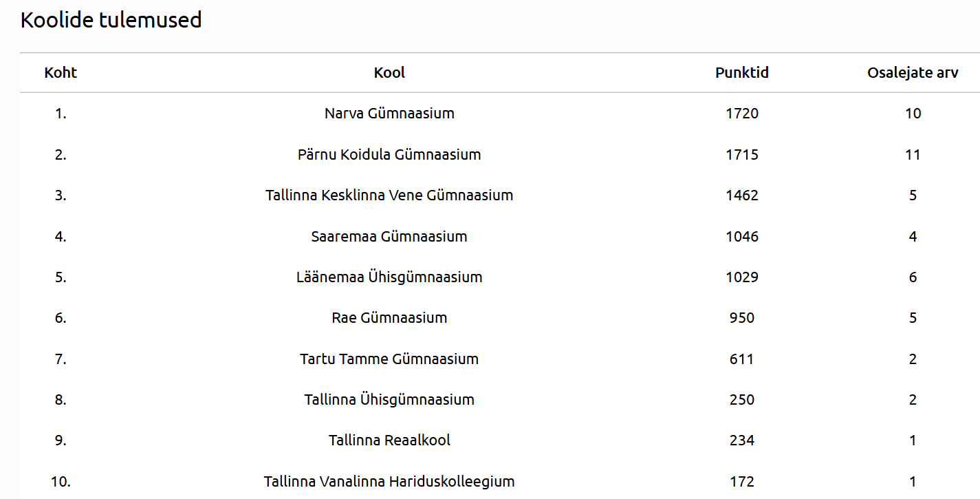Click the Koolide tulemused heading
This screenshot has height=499, width=980.
111,21
